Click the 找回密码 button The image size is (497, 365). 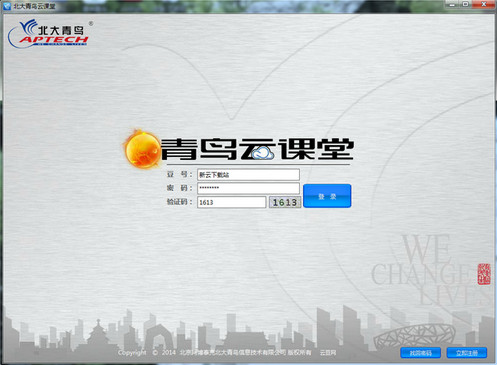point(420,353)
